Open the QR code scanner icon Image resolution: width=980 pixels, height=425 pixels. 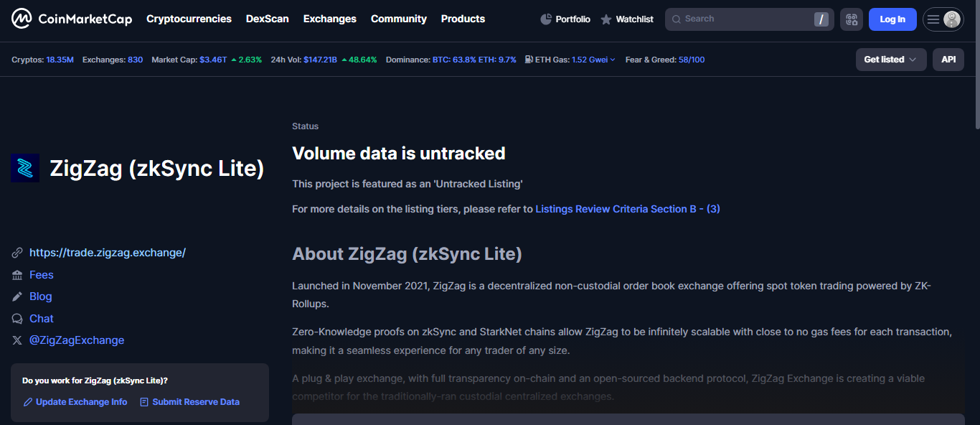[852, 19]
